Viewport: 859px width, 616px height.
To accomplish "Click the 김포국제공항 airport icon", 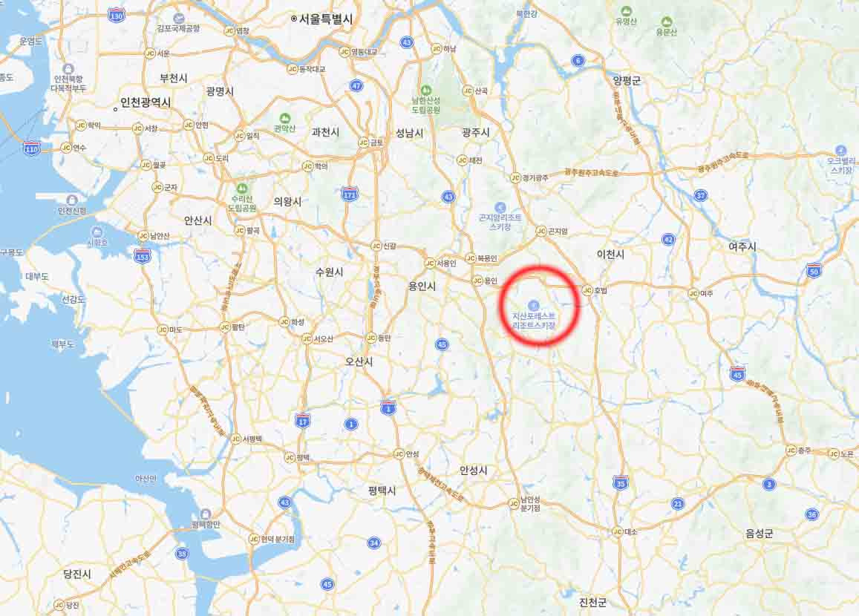I will (178, 18).
